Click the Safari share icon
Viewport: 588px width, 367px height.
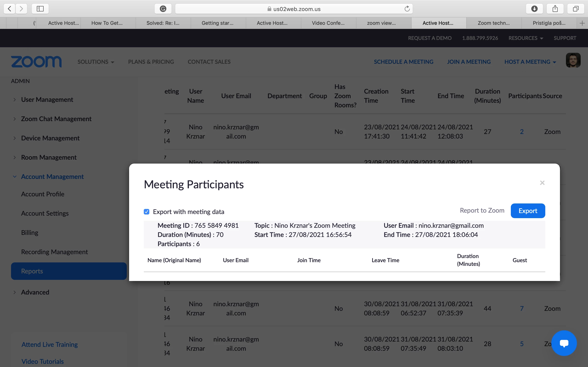point(555,9)
